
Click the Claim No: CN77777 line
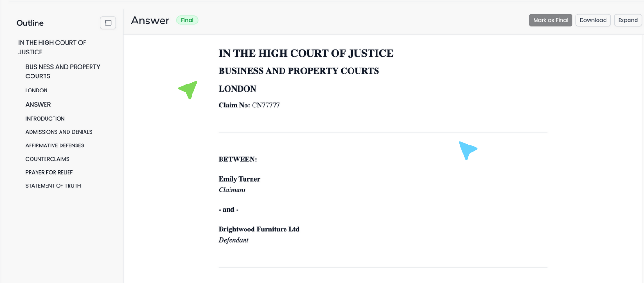coord(249,106)
